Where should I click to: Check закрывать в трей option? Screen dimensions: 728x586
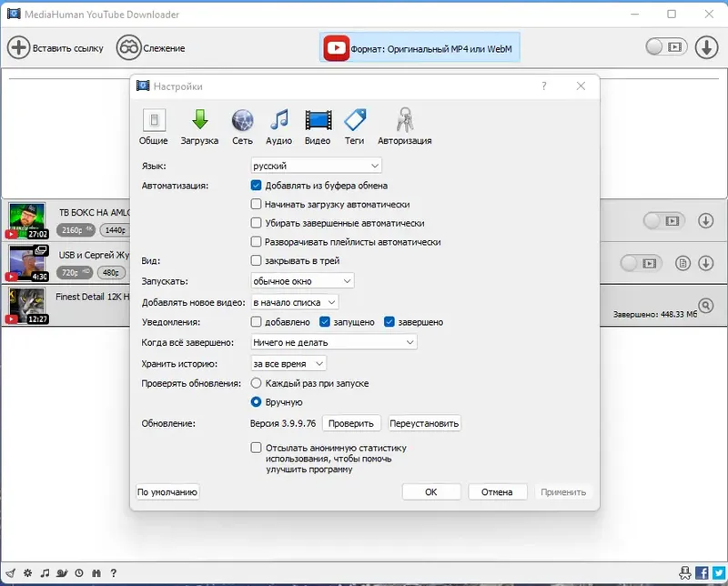coord(256,260)
